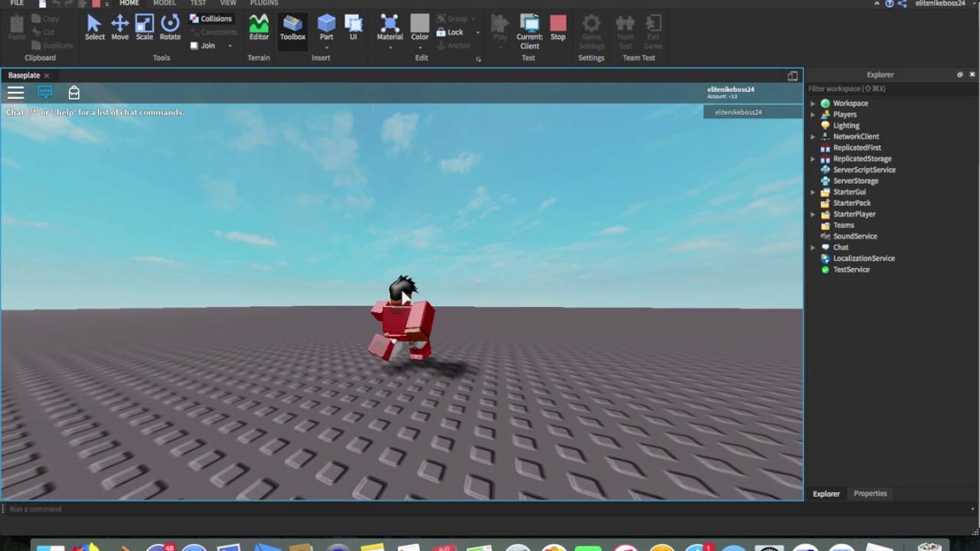
Task: Open the Join mode dropdown arrow
Action: 230,46
